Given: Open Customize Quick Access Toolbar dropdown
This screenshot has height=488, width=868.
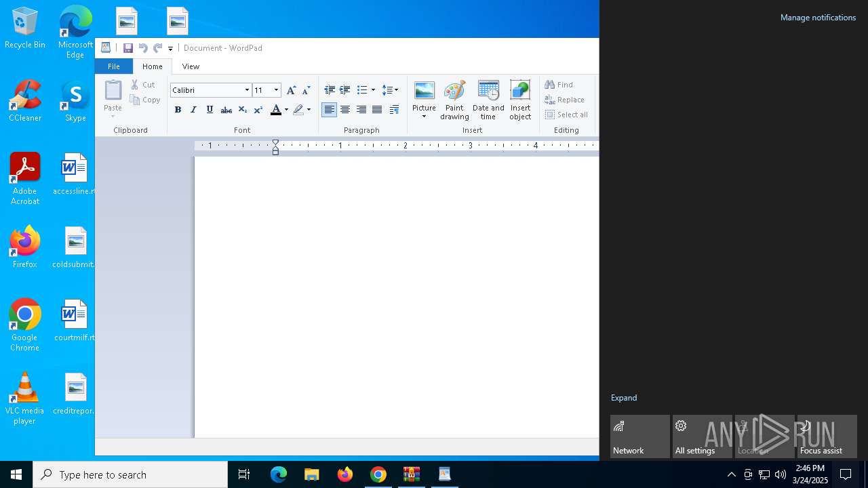Looking at the screenshot, I should pyautogui.click(x=170, y=48).
